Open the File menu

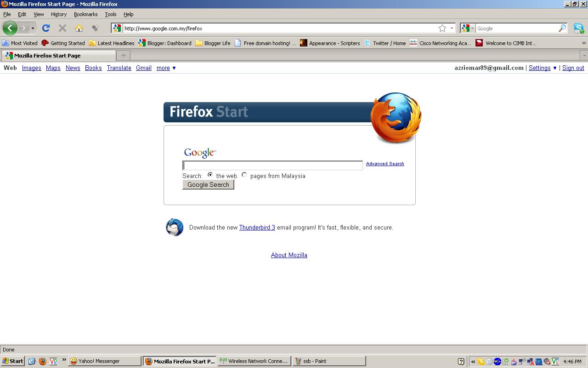(7, 14)
